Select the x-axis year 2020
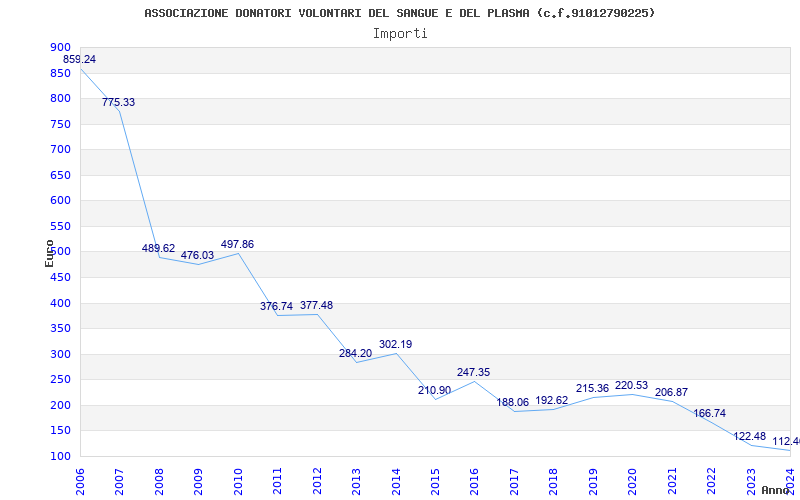 pyautogui.click(x=633, y=481)
